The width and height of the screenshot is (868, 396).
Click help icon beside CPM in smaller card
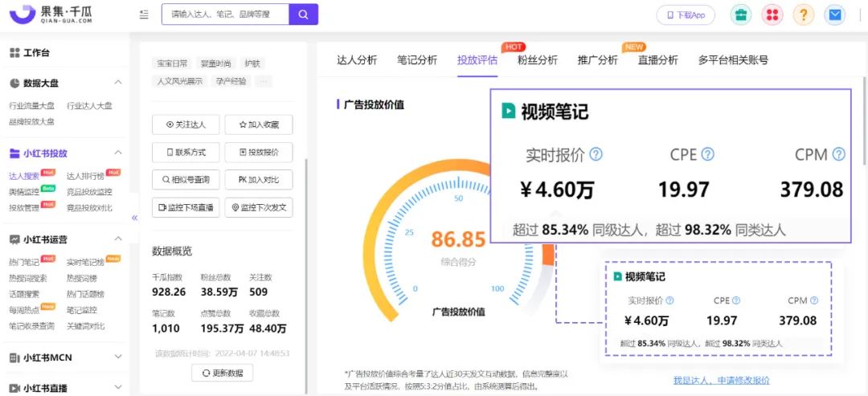click(813, 301)
